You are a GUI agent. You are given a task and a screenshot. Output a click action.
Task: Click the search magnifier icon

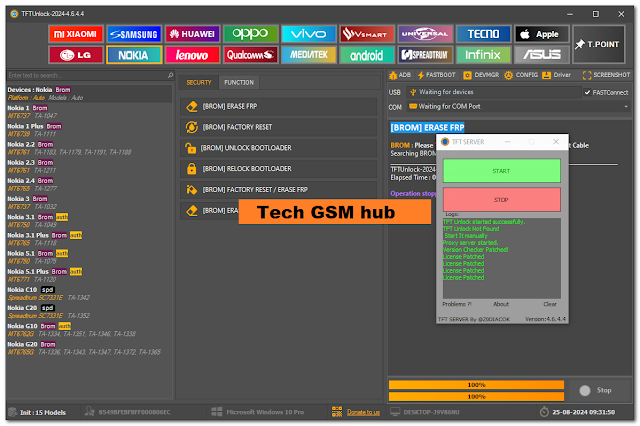(170, 75)
